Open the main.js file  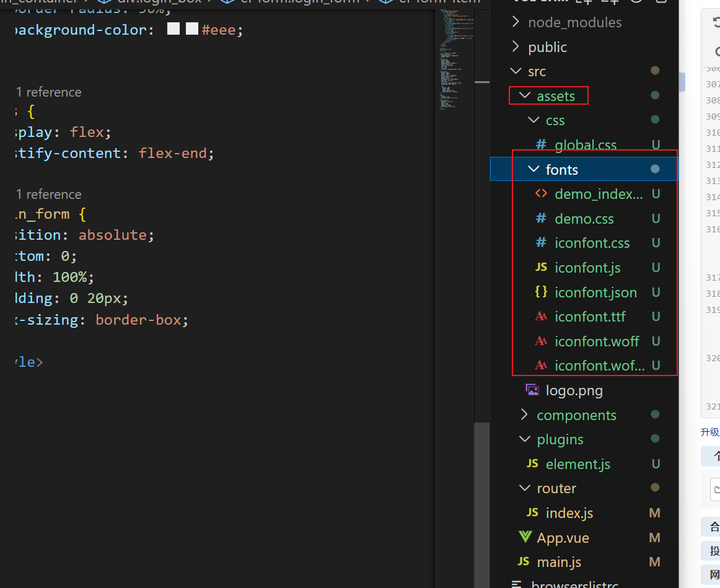pyautogui.click(x=559, y=563)
